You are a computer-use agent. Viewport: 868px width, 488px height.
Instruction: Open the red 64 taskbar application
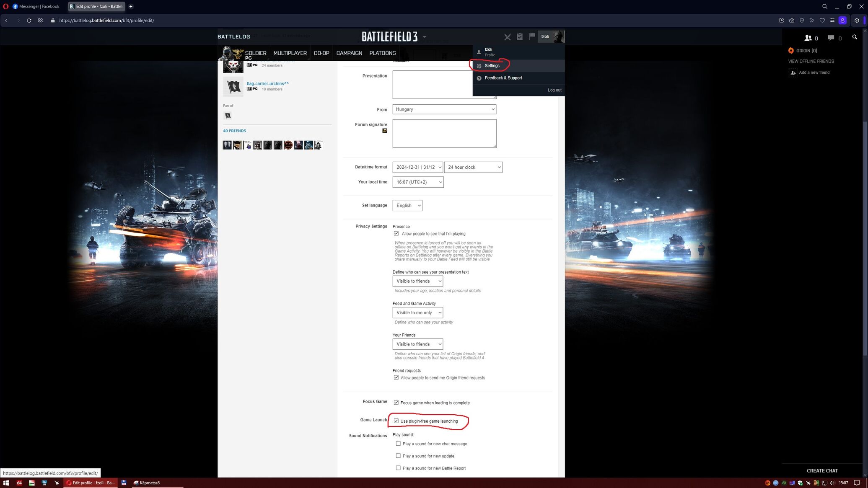[19, 483]
